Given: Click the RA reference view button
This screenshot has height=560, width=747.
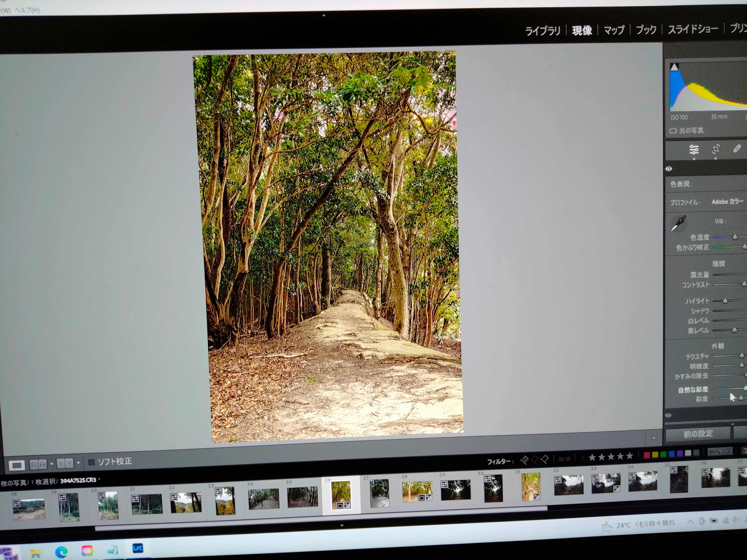Looking at the screenshot, I should click(x=38, y=464).
